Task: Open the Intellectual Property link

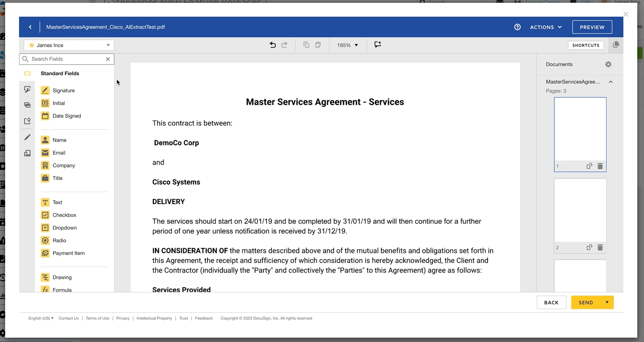Action: (154, 318)
